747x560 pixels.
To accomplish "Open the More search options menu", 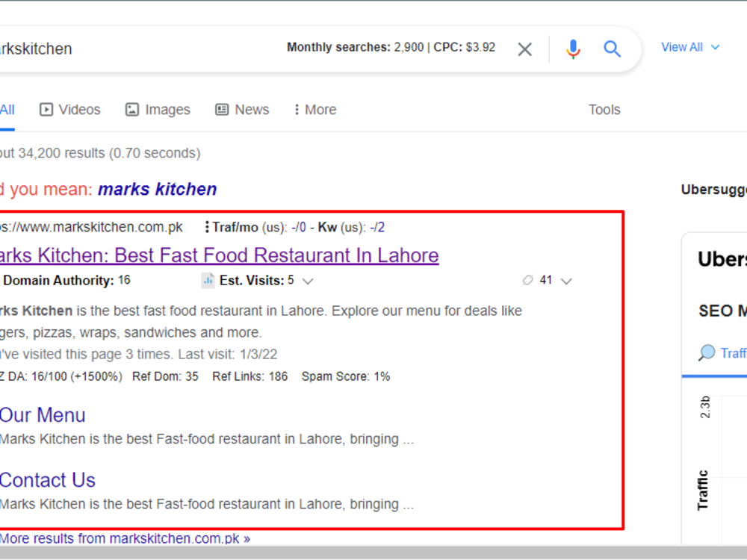I will (315, 110).
